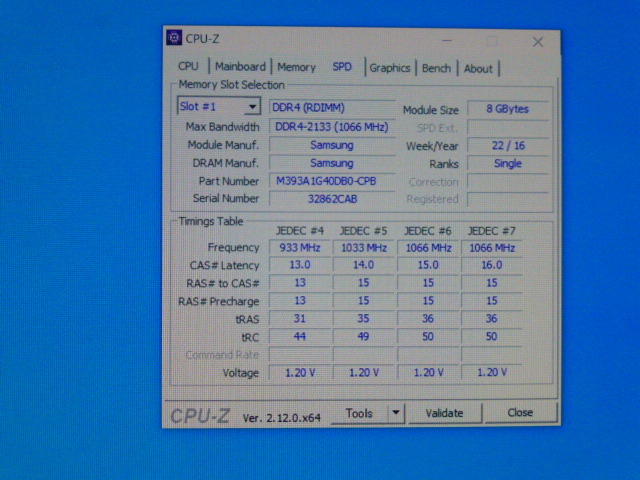The height and width of the screenshot is (480, 640).
Task: Click the JEDEC #4 1.20 V voltage cell
Action: click(x=300, y=372)
